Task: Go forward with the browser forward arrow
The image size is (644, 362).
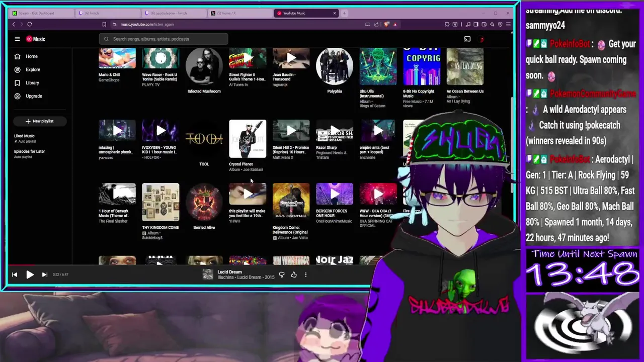Action: pyautogui.click(x=21, y=24)
